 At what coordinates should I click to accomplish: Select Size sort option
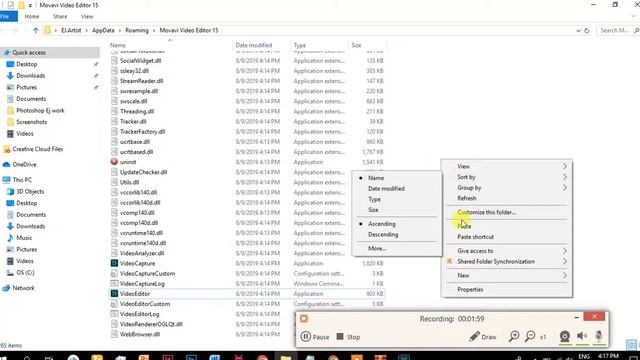[373, 210]
